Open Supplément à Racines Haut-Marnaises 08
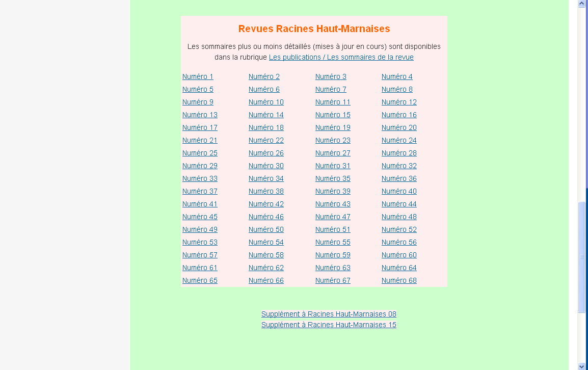Viewport: 588px width, 370px height. (x=329, y=314)
